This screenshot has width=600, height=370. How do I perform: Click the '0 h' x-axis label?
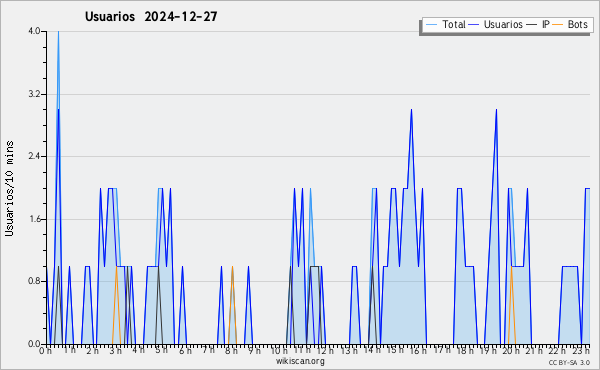[46, 351]
